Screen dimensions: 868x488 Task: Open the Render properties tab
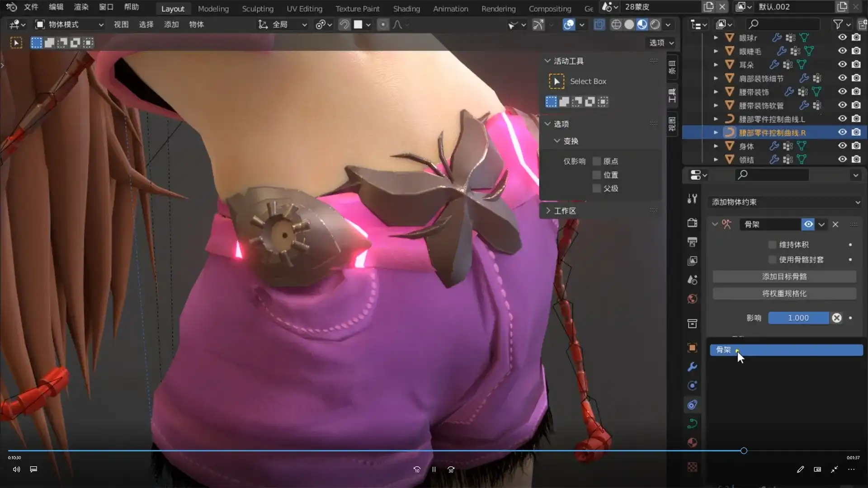tap(692, 223)
